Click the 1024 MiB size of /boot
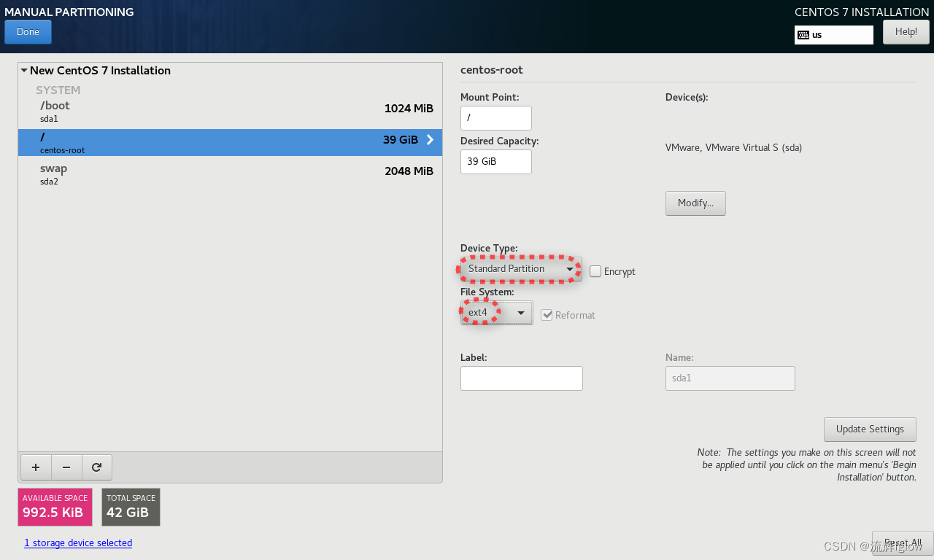 (x=409, y=109)
